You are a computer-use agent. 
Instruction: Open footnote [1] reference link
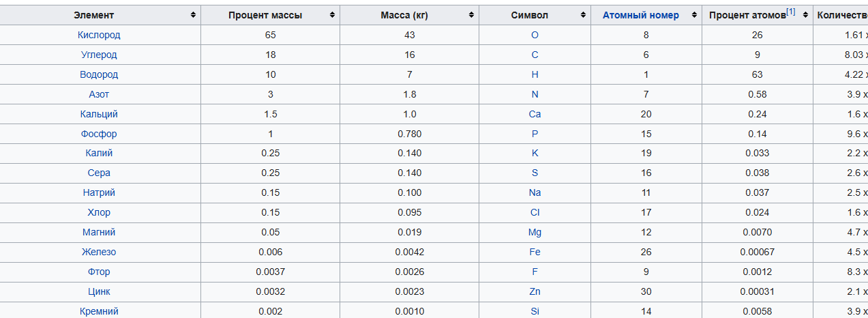(791, 12)
